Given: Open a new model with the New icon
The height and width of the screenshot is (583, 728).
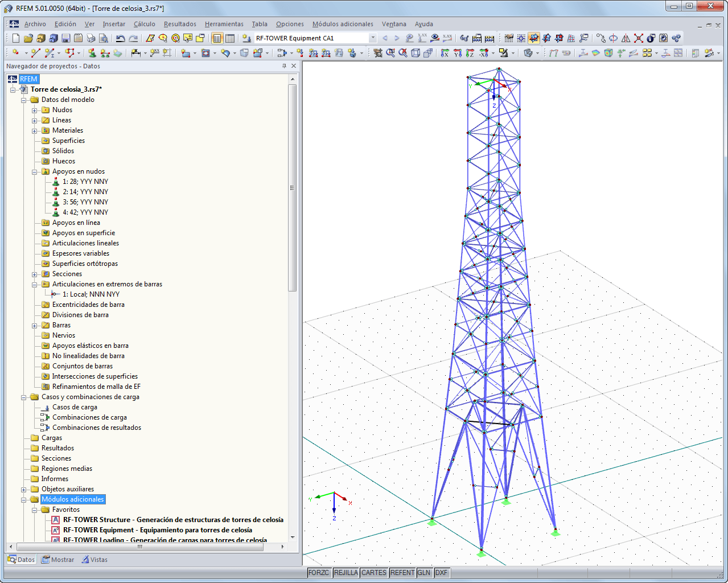Looking at the screenshot, I should coord(15,38).
